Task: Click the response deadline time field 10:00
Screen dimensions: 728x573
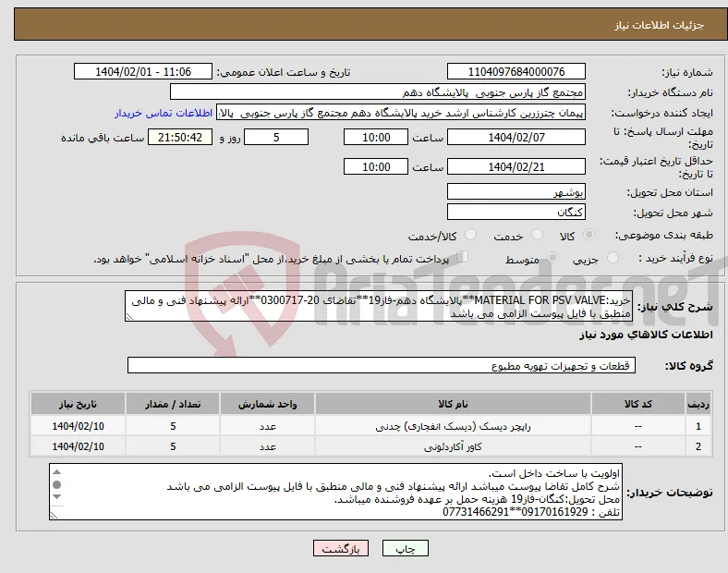Action: pos(376,137)
